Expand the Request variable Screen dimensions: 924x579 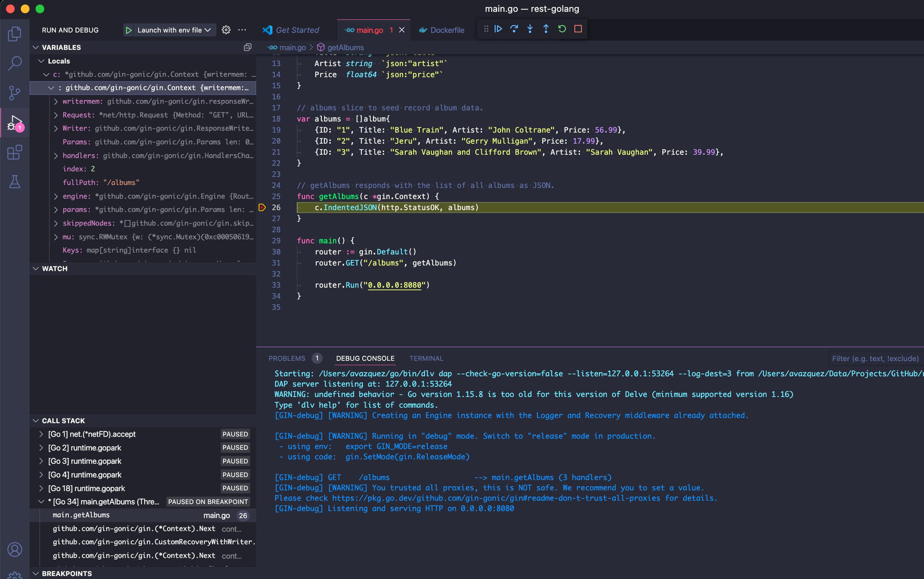pos(56,115)
